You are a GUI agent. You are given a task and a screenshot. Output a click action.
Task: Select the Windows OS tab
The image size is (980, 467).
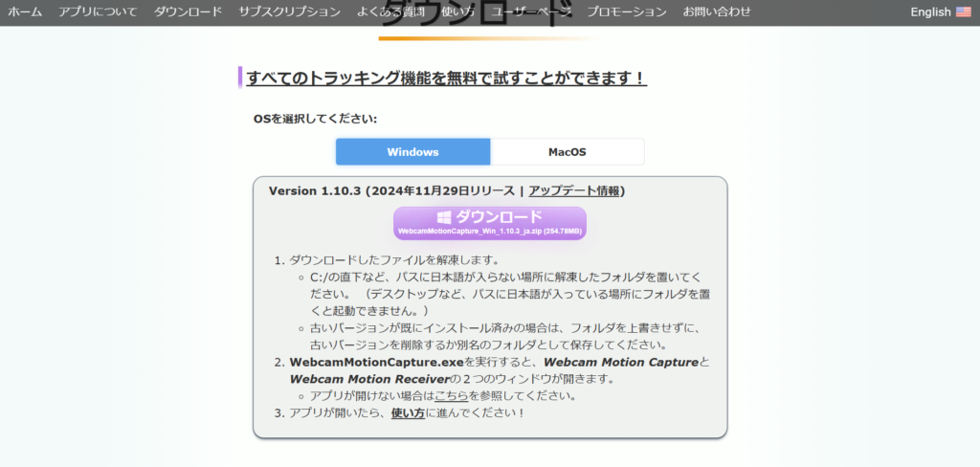412,152
